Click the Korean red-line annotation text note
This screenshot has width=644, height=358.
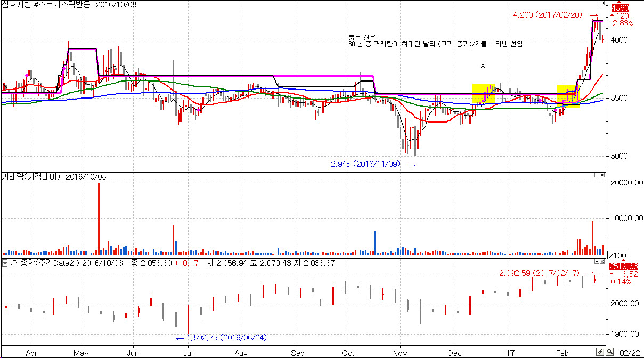(435, 42)
